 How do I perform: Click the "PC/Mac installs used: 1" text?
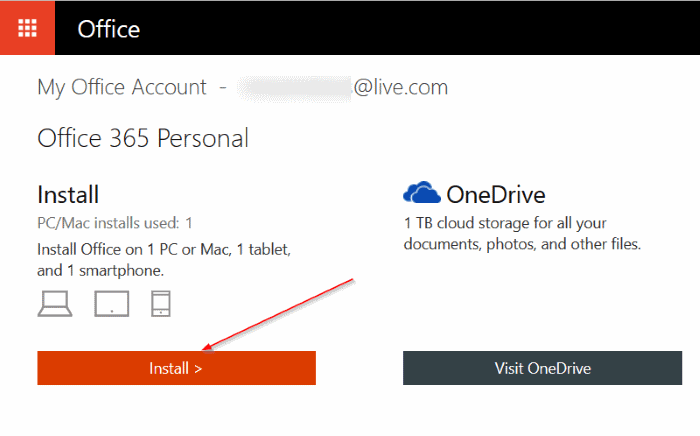[x=115, y=223]
